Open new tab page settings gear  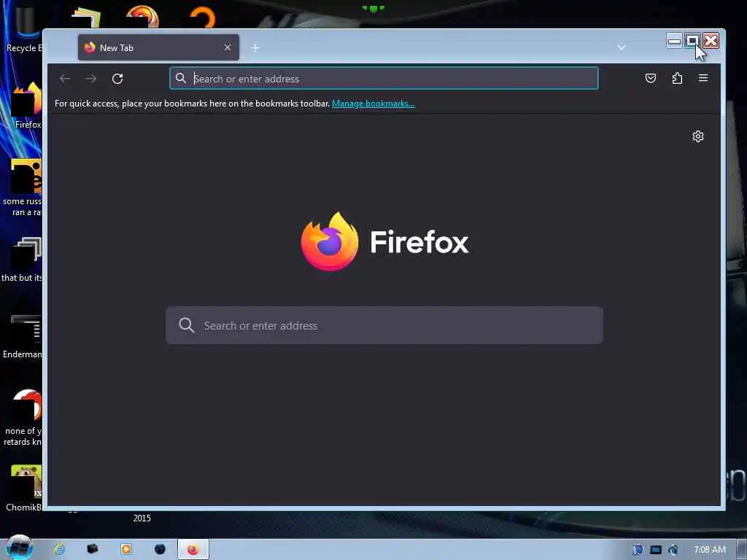point(698,136)
